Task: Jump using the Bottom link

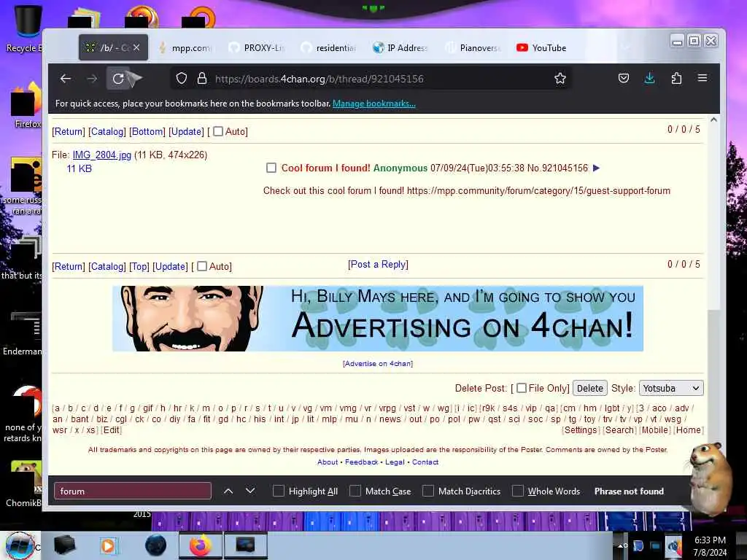Action: 147,131
